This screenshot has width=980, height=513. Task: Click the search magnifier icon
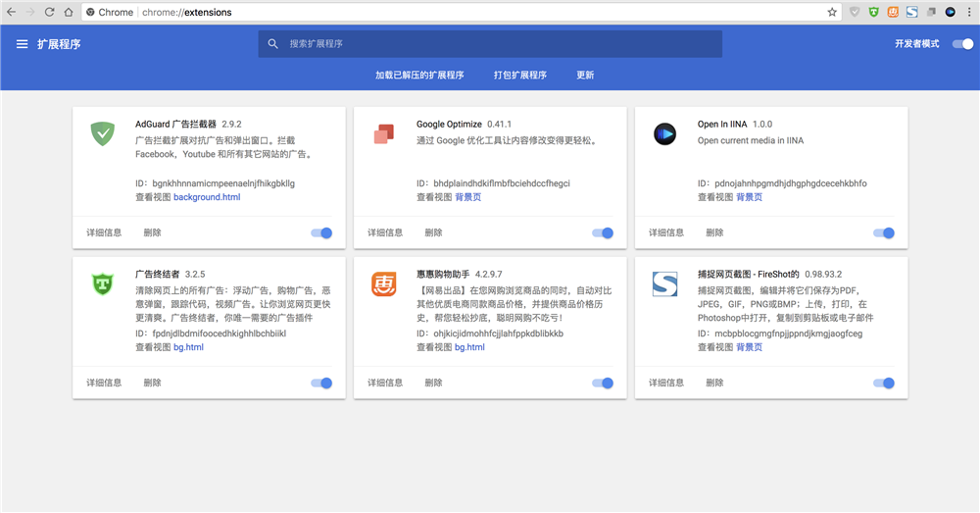pyautogui.click(x=273, y=44)
